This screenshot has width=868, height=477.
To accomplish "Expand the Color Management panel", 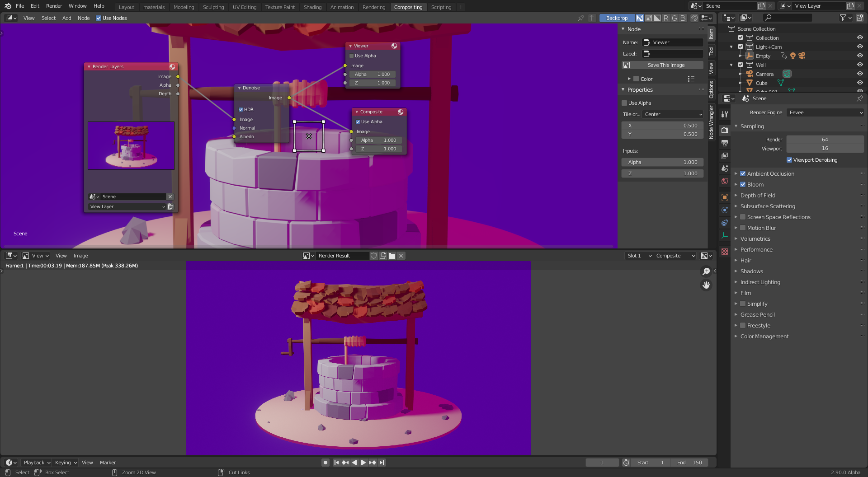I will click(x=764, y=336).
